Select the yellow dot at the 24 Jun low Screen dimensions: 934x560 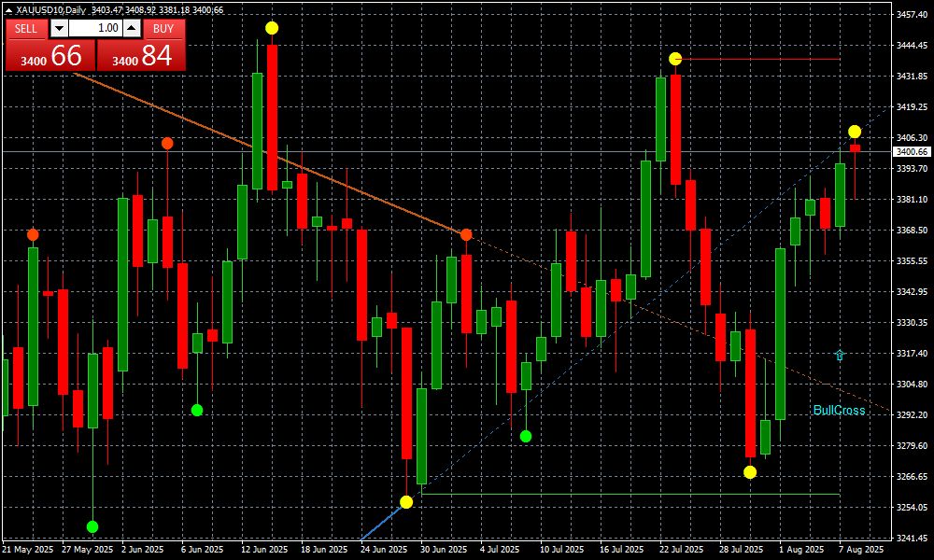[x=406, y=502]
